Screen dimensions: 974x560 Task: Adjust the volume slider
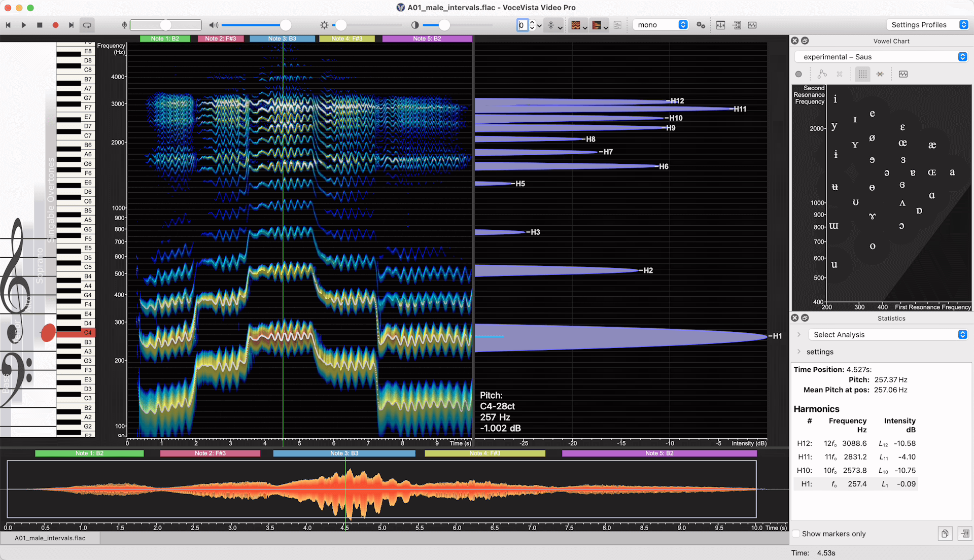pos(285,24)
